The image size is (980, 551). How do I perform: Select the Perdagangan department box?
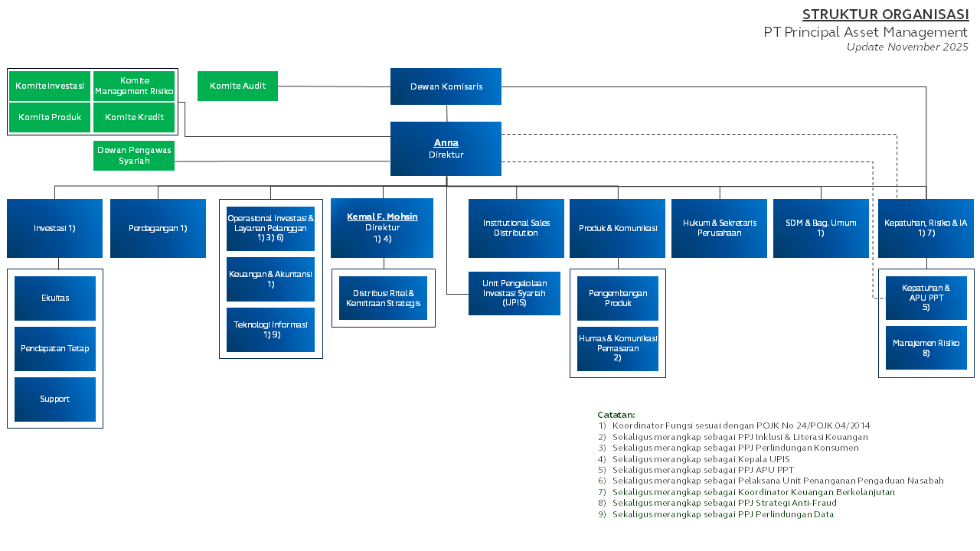158,228
